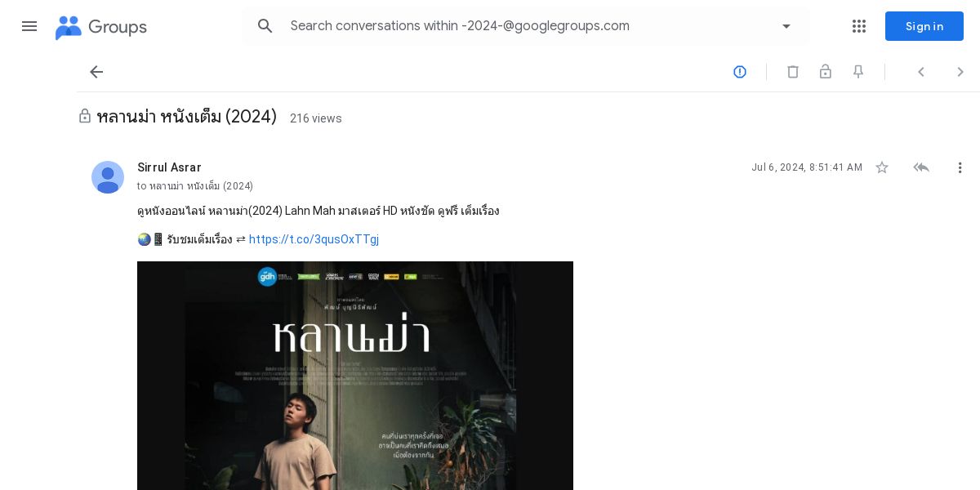The image size is (980, 490).
Task: Lock the conversation with padlock icon
Action: tap(826, 72)
